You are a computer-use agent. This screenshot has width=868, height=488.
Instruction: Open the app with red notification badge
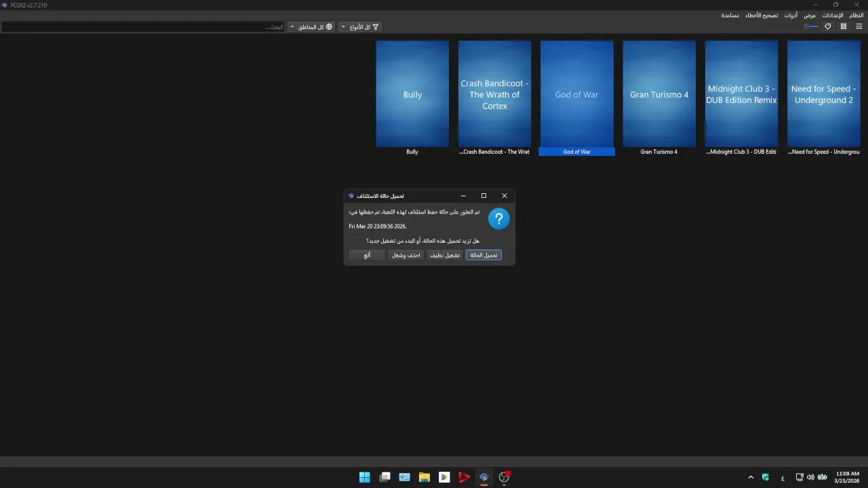(504, 477)
